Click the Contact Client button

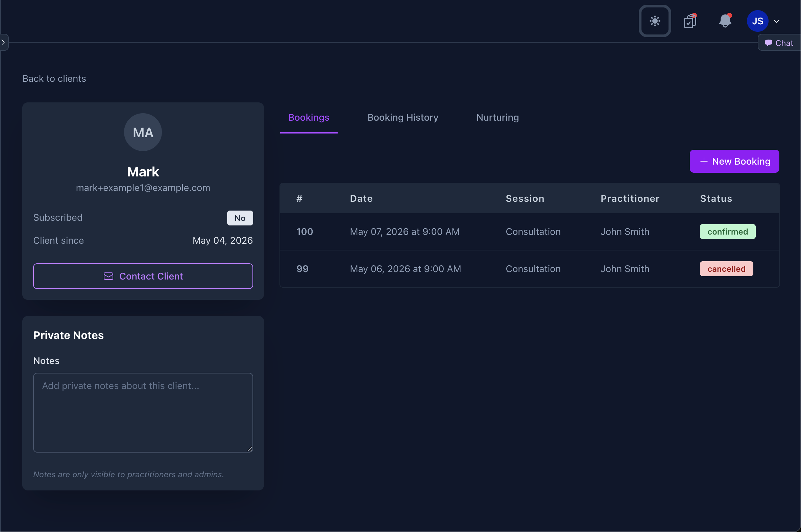143,276
